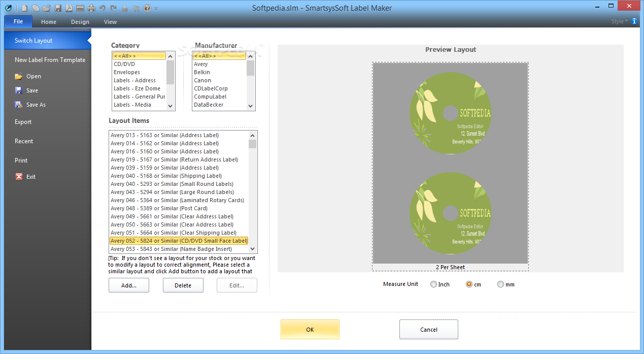This screenshot has width=644, height=354.
Task: Click the Cancel button
Action: (x=429, y=330)
